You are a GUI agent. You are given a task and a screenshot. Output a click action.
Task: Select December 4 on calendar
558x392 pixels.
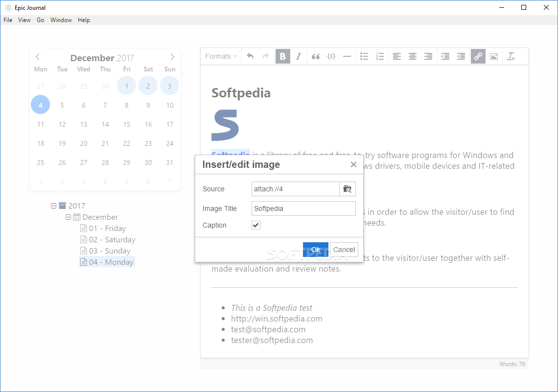41,105
